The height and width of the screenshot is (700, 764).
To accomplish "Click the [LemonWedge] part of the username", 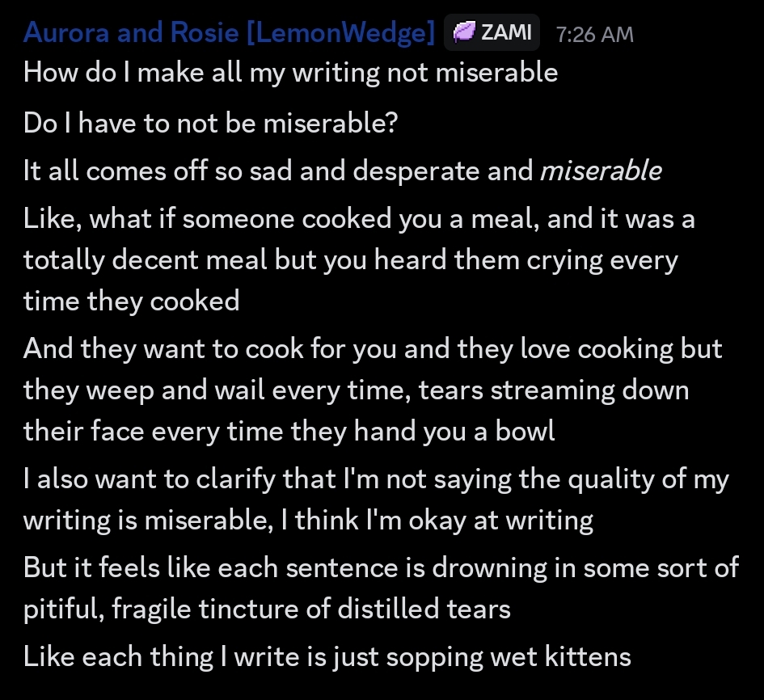I will click(x=340, y=33).
